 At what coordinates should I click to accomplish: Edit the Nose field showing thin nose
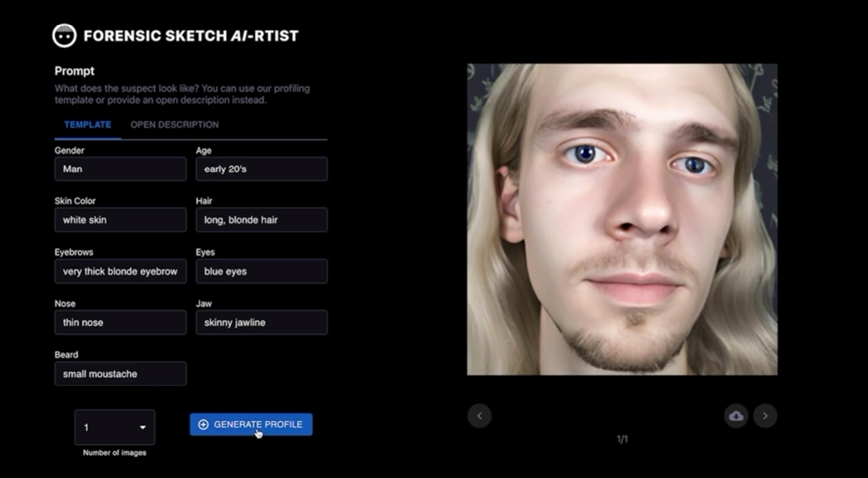[x=120, y=322]
